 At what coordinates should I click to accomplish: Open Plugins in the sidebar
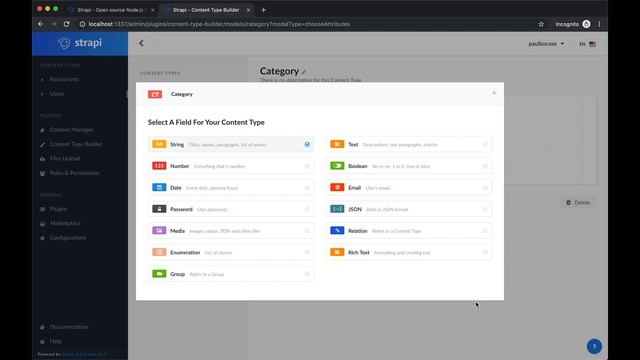coord(58,209)
